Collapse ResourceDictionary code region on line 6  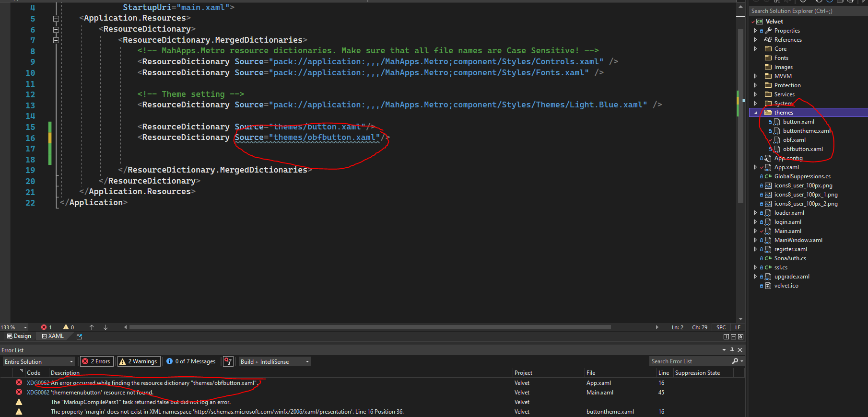tap(56, 30)
